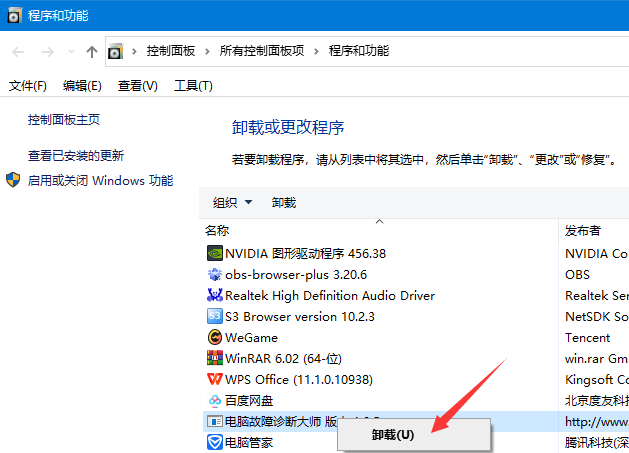Select the 电脑管家 program name
The height and width of the screenshot is (453, 629).
(x=249, y=443)
